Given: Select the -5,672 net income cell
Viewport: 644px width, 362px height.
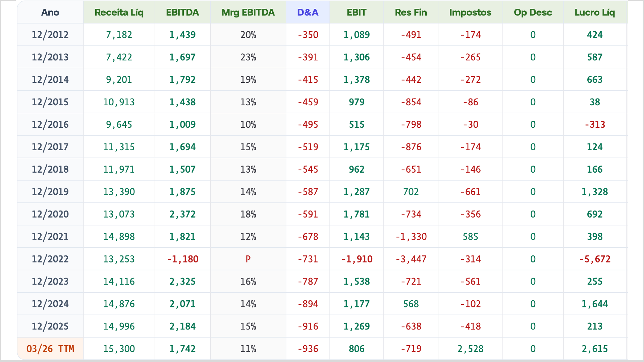Looking at the screenshot, I should pyautogui.click(x=595, y=259).
